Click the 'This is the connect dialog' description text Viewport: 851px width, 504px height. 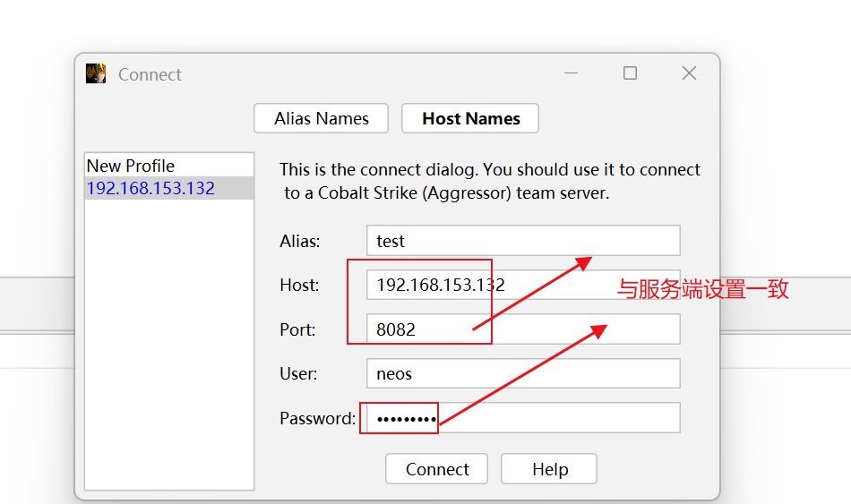tap(490, 181)
